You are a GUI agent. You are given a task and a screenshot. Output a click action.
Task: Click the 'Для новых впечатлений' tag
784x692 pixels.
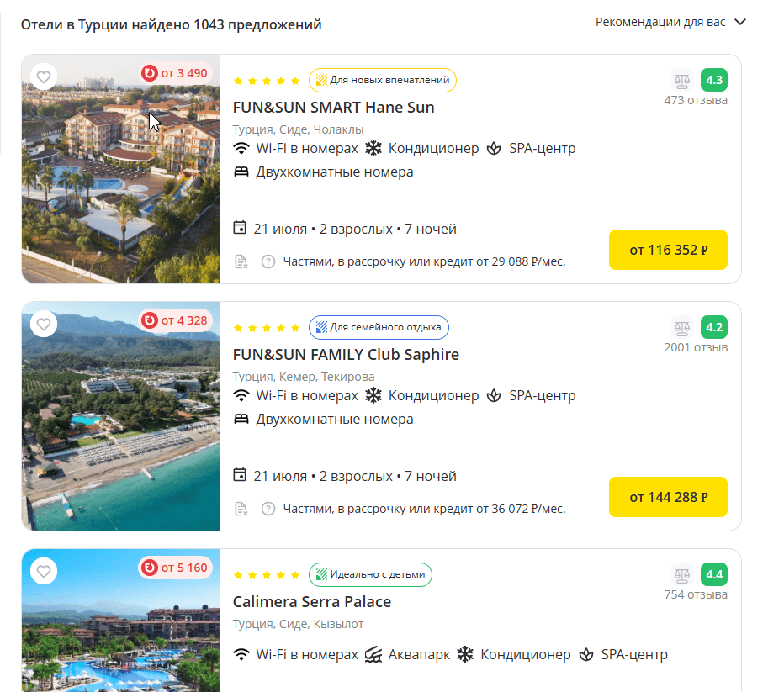[383, 80]
